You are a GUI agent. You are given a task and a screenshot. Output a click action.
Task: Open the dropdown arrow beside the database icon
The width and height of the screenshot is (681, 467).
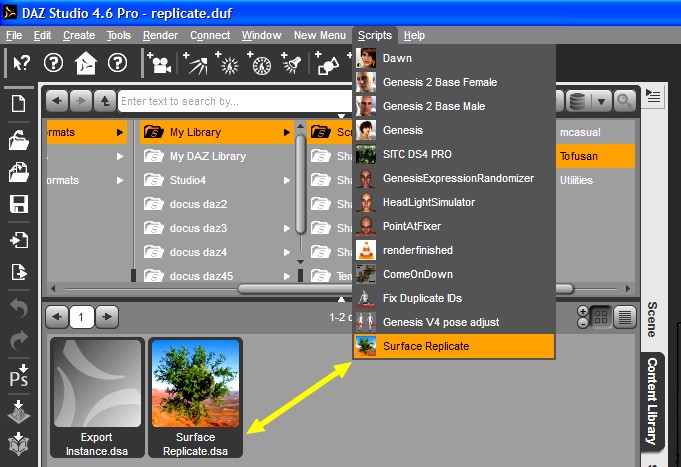coord(601,101)
